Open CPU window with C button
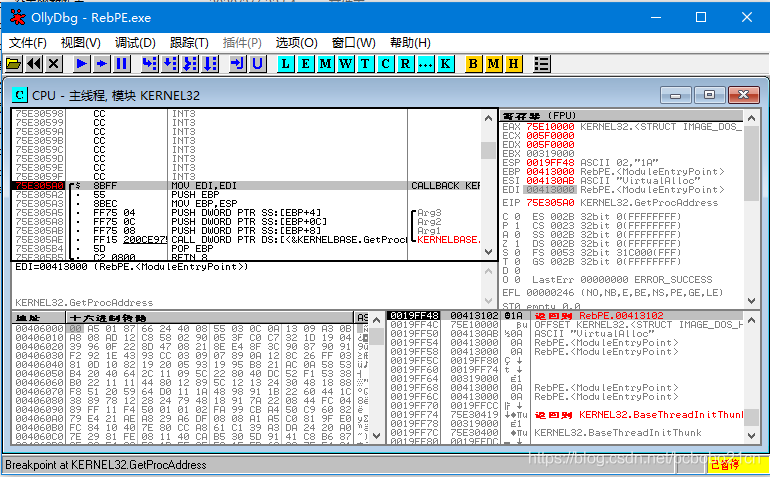770x477 pixels. 385,63
